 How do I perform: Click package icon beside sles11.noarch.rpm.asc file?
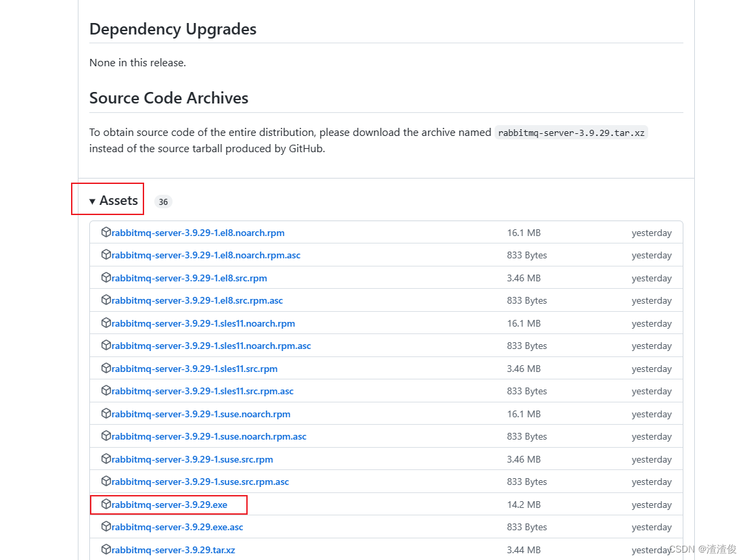pos(106,345)
